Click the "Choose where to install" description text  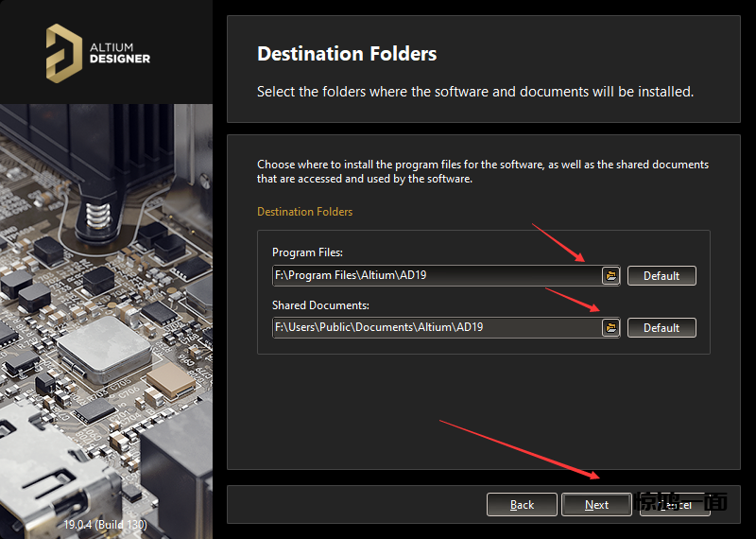(483, 171)
